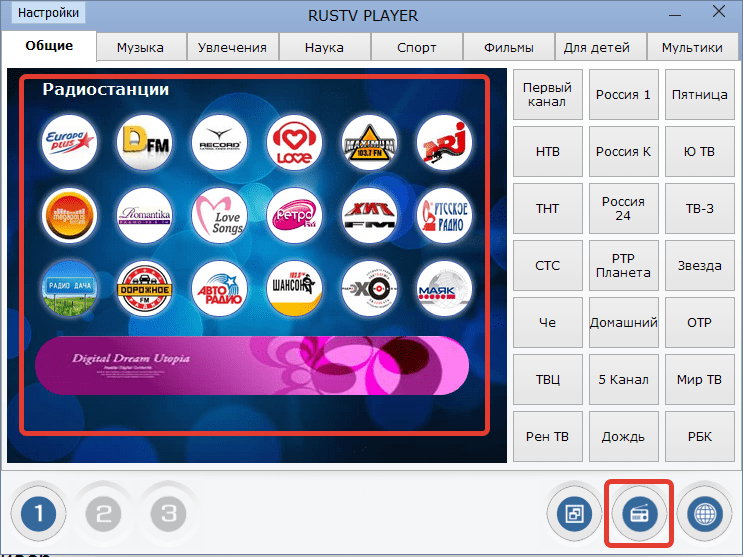Tune to Radio Dacha
Viewport: 743px width, 557px height.
coord(70,288)
